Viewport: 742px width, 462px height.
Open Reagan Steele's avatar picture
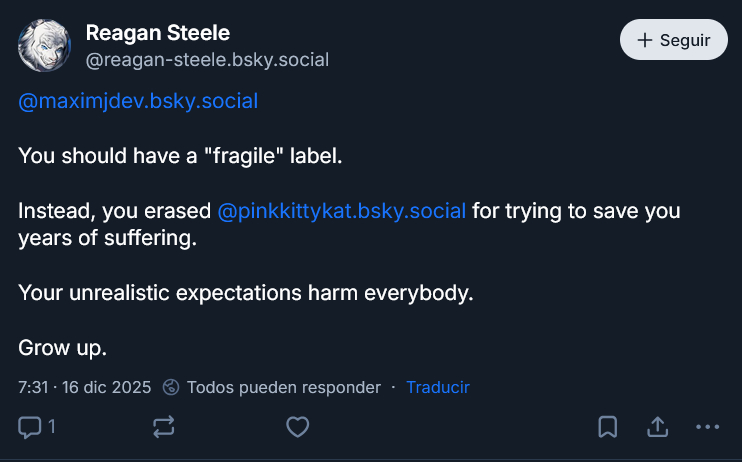click(x=44, y=45)
